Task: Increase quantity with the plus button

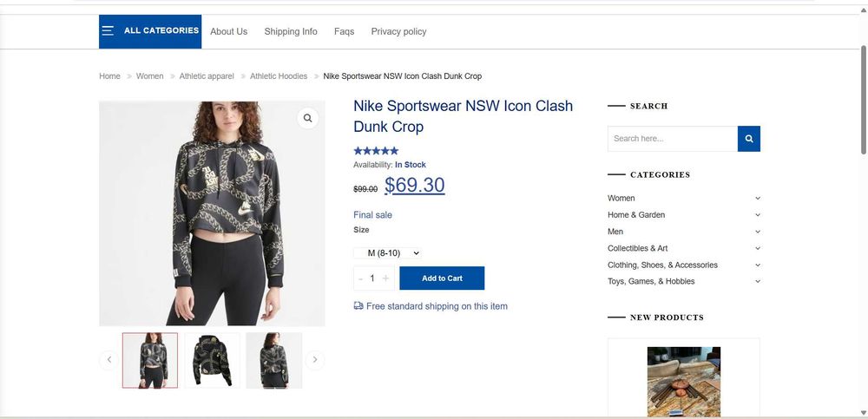Action: tap(386, 278)
